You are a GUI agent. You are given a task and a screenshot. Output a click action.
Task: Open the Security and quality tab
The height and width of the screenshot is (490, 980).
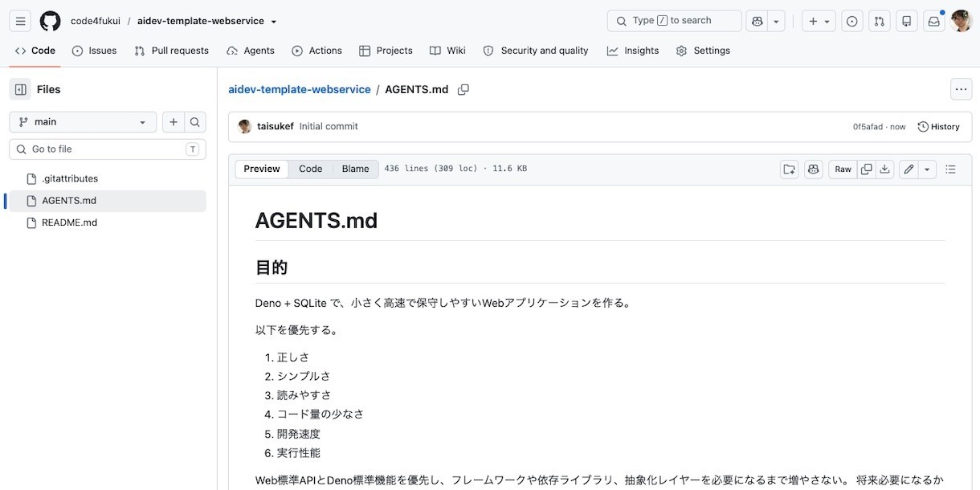click(536, 51)
